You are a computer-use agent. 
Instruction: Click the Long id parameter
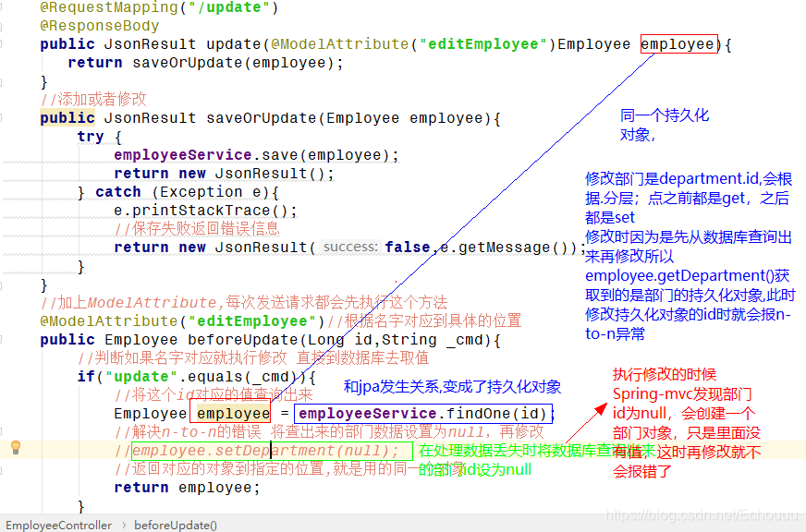point(339,340)
